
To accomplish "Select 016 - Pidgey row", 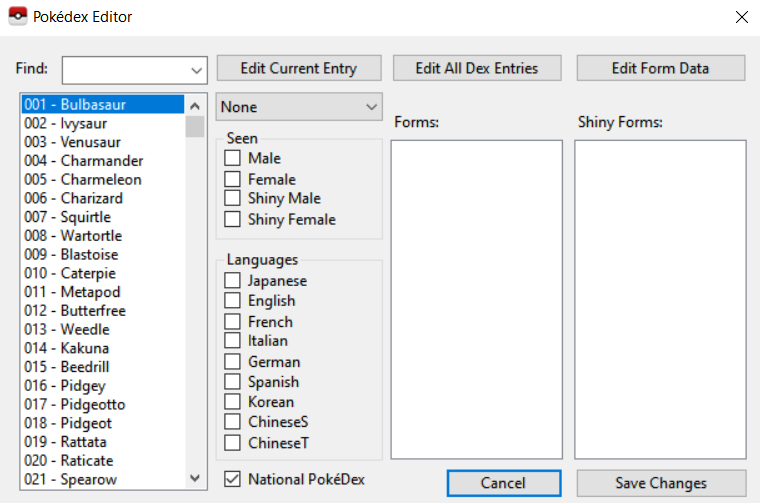I will [103, 385].
